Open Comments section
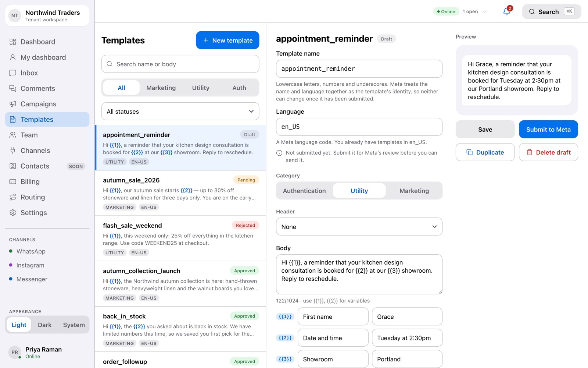 [x=47, y=88]
